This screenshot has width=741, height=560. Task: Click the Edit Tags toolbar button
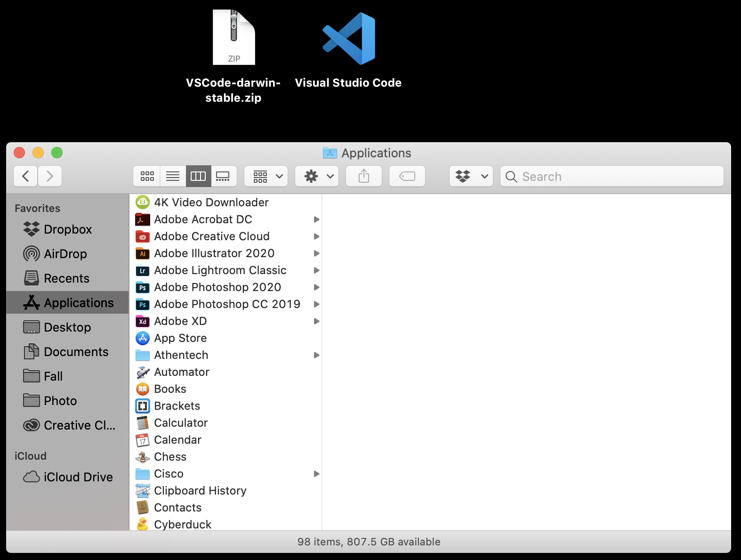tap(407, 176)
